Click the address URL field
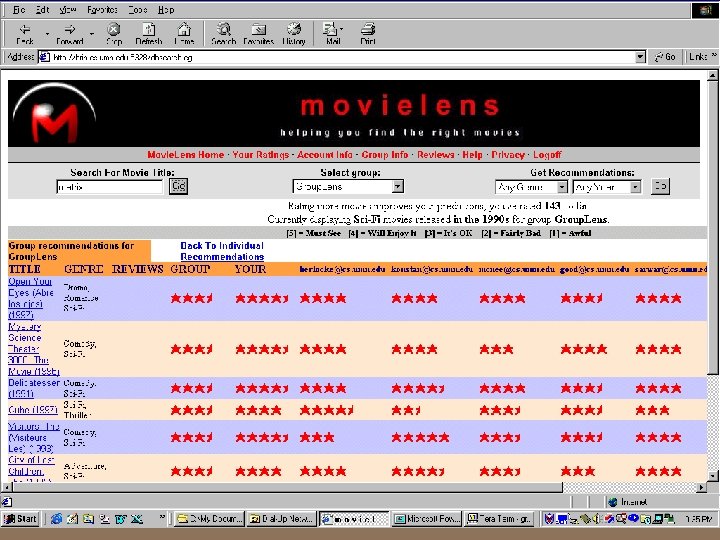Screen dimensions: 720x540 click(338, 57)
